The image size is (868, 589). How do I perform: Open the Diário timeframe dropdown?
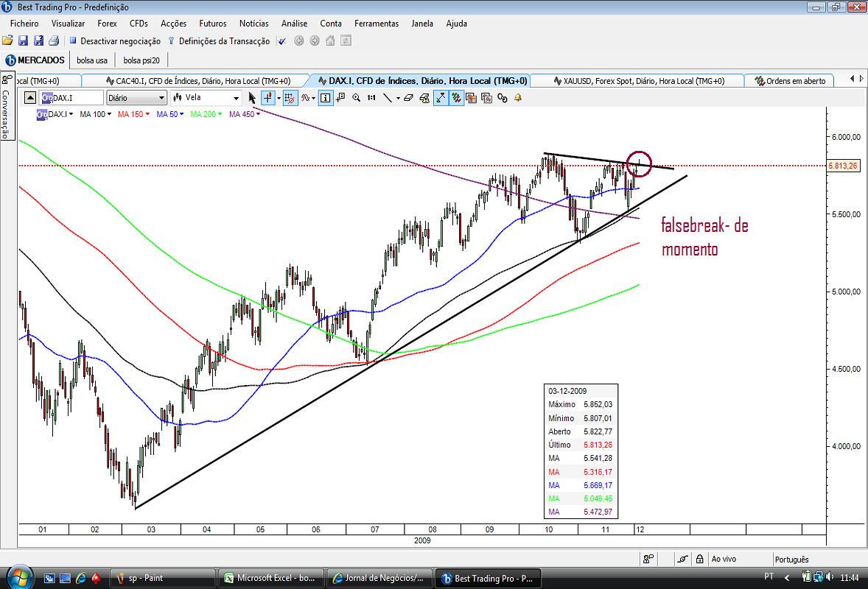click(x=137, y=98)
